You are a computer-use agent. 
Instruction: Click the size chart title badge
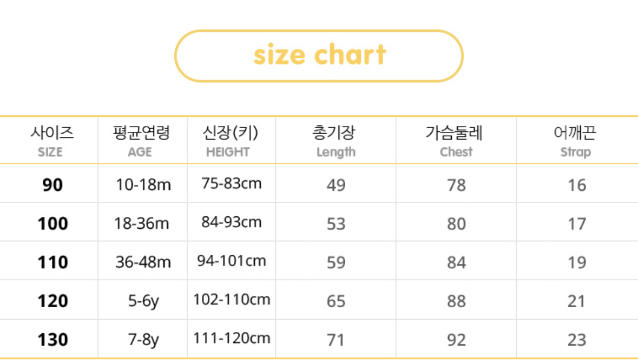319,56
